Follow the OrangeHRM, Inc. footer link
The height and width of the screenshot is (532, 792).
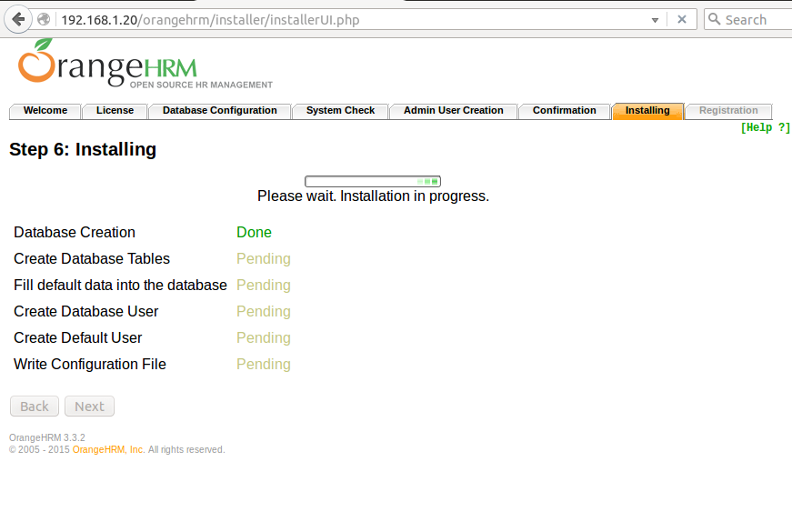108,449
